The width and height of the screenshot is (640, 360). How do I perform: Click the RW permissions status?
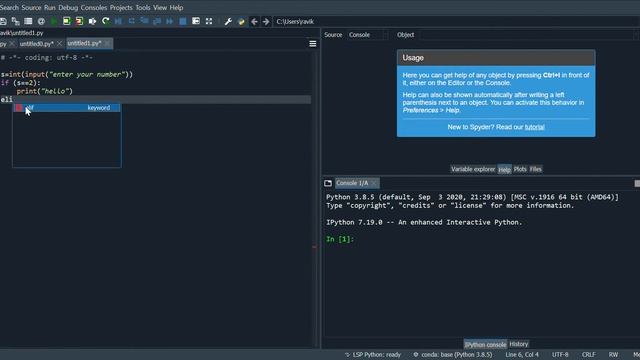(x=613, y=355)
